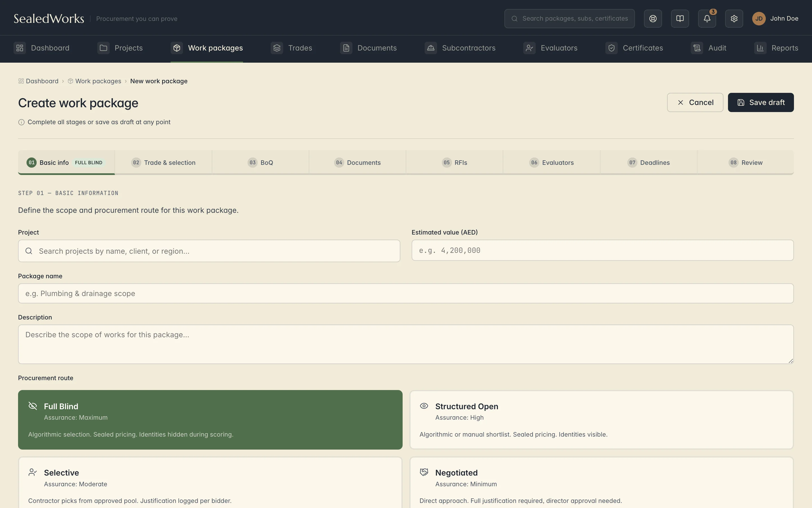Click the person-check icon on Selective card
The height and width of the screenshot is (508, 812).
click(x=32, y=472)
